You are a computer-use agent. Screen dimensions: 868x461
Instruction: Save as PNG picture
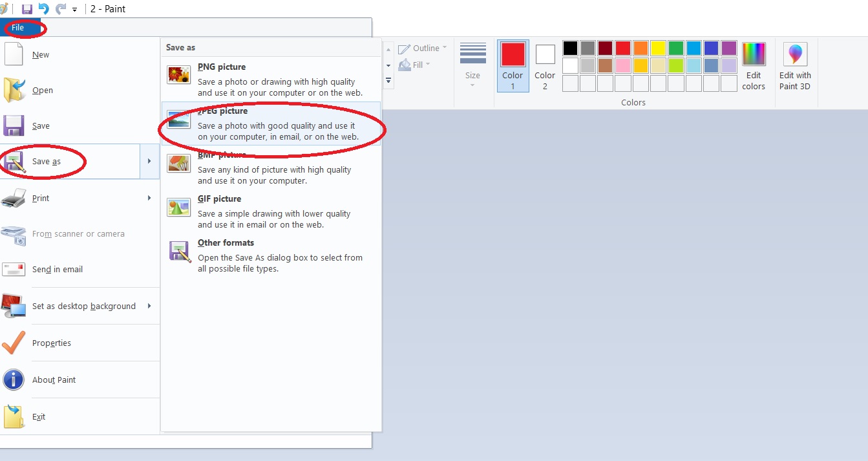pyautogui.click(x=271, y=79)
